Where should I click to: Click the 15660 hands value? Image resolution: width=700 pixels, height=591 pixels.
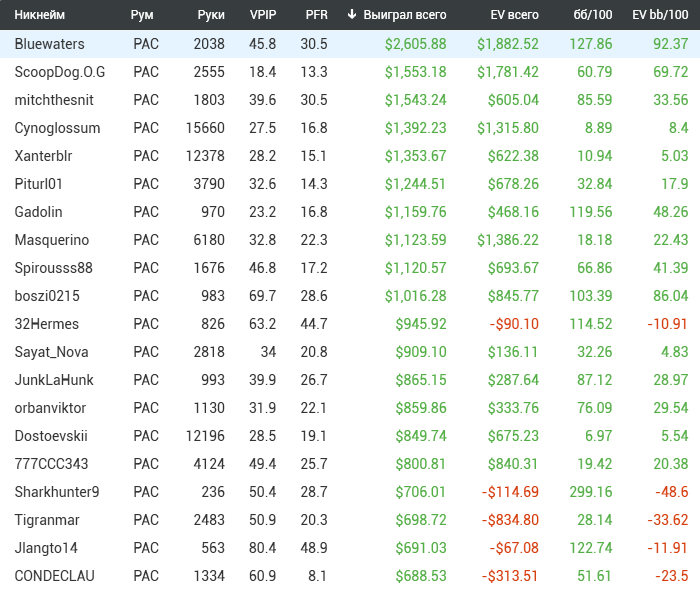205,128
